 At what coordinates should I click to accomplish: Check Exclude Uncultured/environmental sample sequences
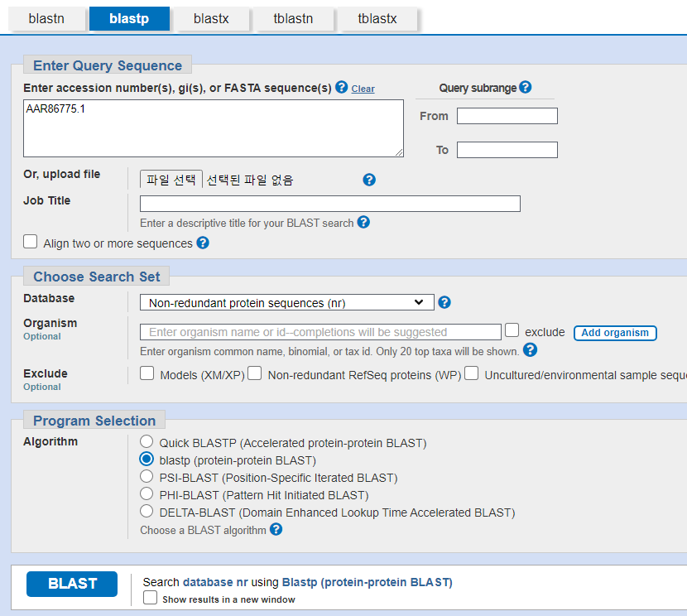tap(472, 373)
